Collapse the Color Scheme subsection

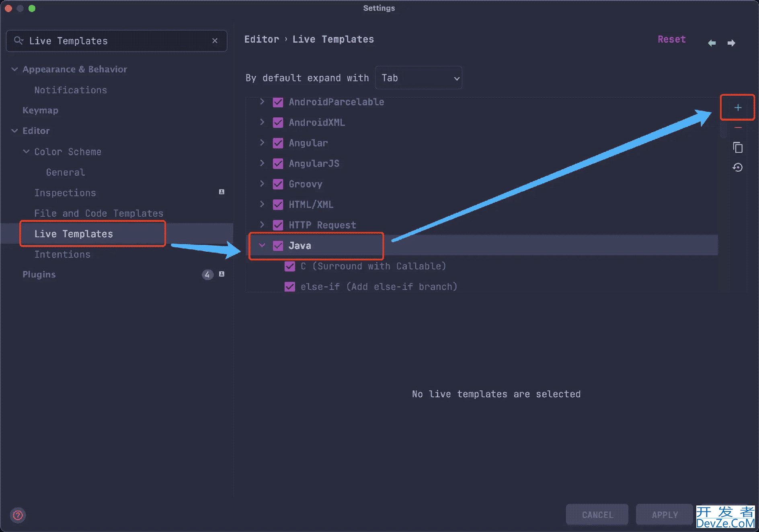click(x=26, y=152)
